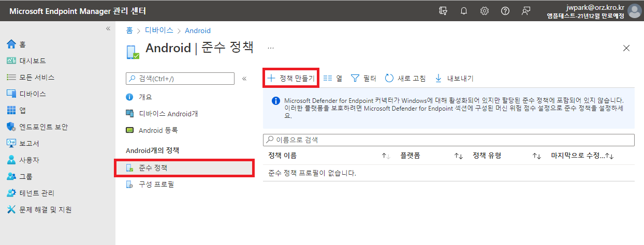Focus the 이름으로 검색 search field

(449, 140)
